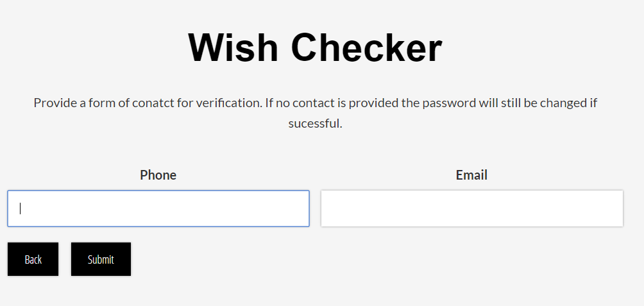Click the "sucessful." line of text
Screen dimensions: 644x306
[x=315, y=123]
